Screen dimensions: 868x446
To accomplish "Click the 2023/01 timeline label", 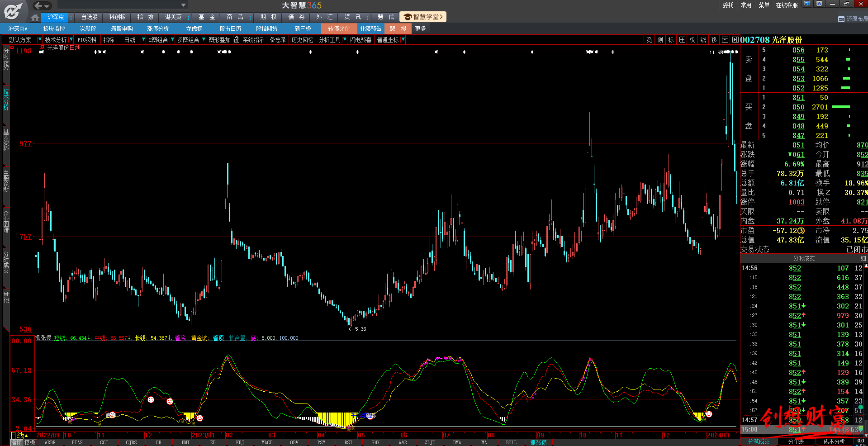I will click(x=204, y=435).
